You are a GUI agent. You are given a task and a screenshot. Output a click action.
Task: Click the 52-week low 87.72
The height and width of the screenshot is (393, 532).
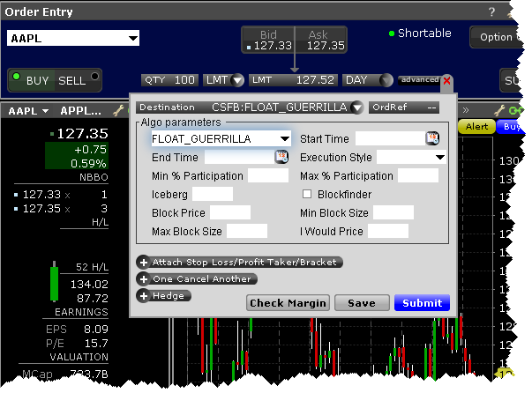93,298
